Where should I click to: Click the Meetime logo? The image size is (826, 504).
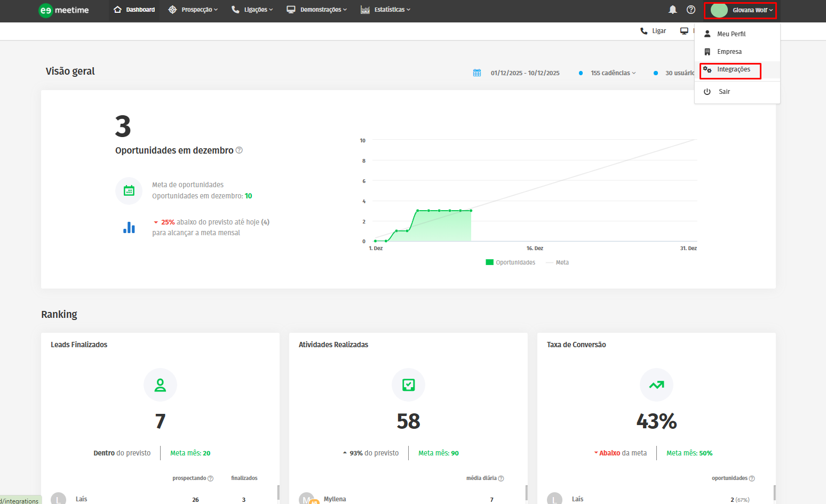coord(64,10)
